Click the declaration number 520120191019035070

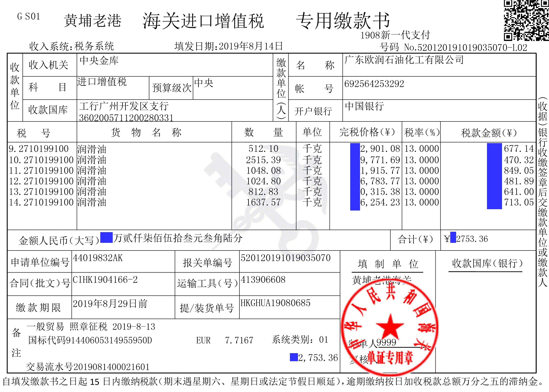click(x=286, y=258)
